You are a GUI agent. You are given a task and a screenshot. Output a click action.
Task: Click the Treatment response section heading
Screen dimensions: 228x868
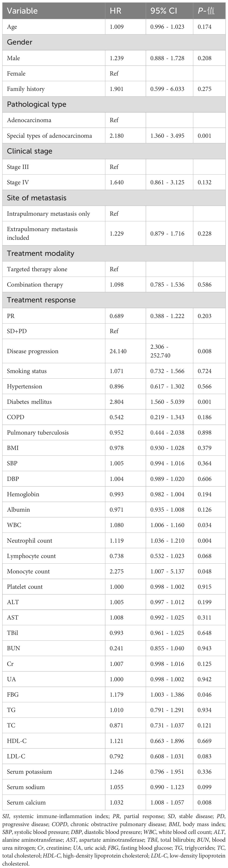(41, 300)
